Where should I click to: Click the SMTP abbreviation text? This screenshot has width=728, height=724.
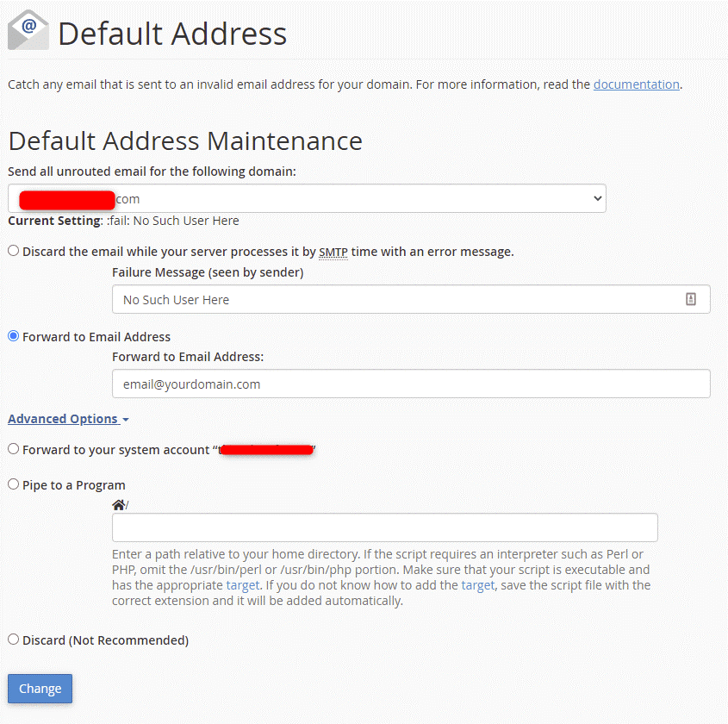(x=333, y=252)
